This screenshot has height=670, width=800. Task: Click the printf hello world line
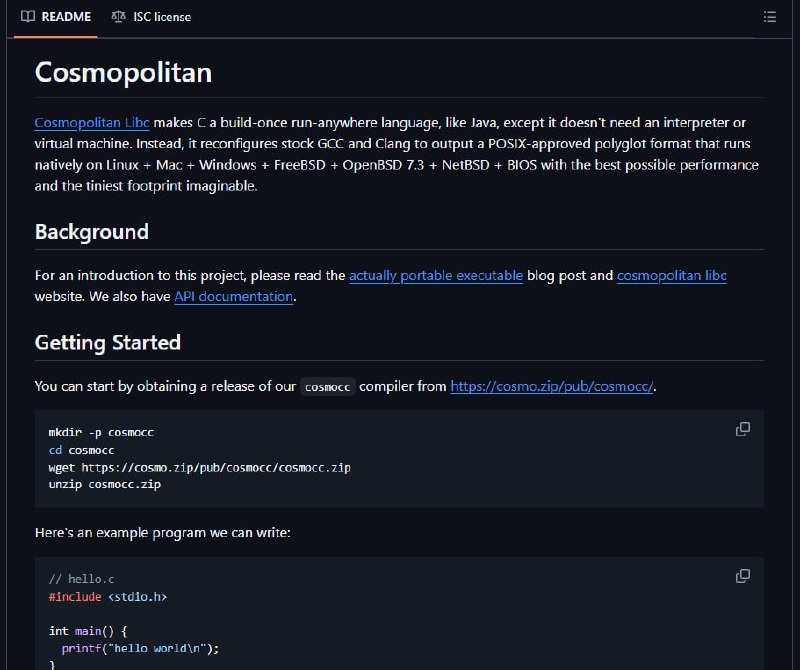(x=140, y=649)
